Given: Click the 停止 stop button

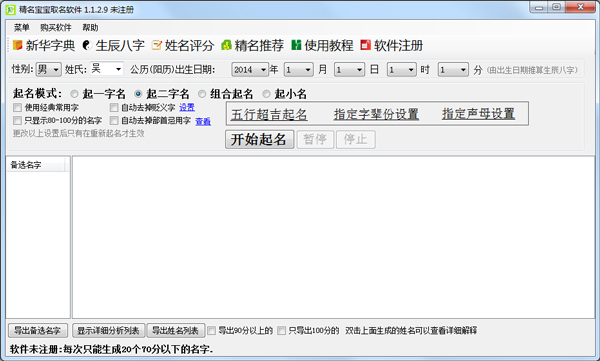Looking at the screenshot, I should (355, 139).
